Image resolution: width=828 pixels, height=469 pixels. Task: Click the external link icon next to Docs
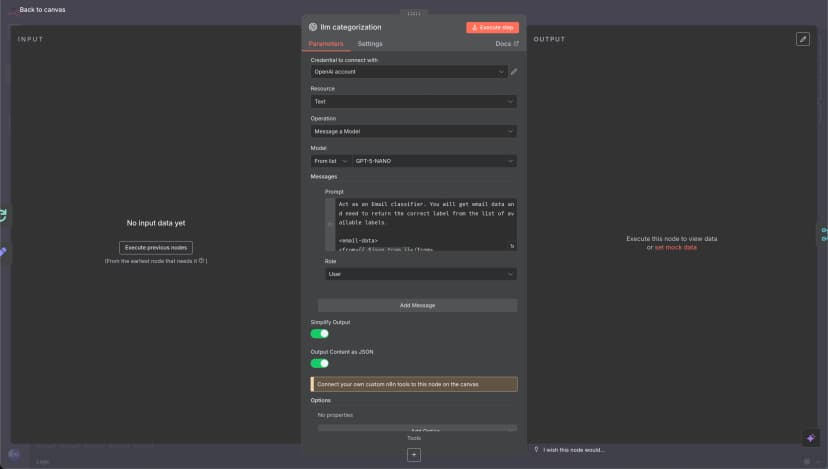point(516,44)
